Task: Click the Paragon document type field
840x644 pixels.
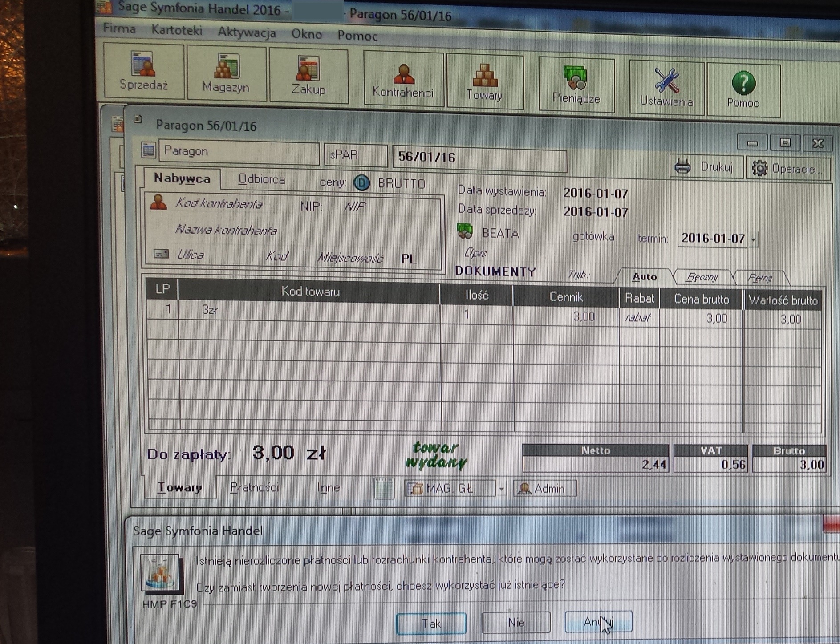Action: tap(239, 151)
